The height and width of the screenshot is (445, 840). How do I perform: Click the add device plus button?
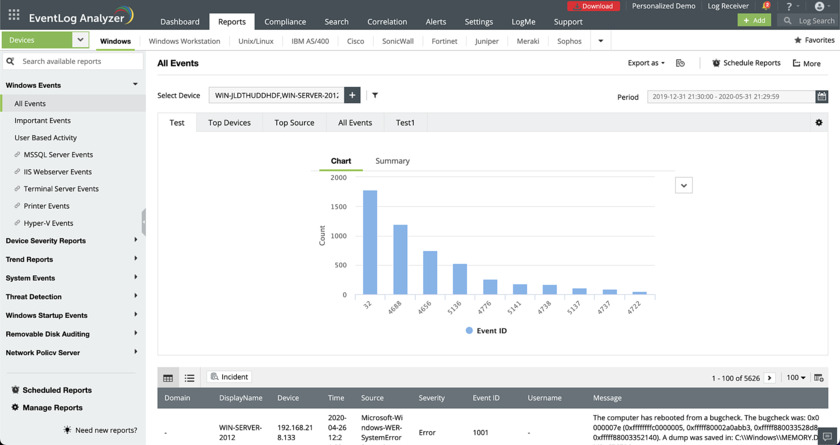[352, 95]
